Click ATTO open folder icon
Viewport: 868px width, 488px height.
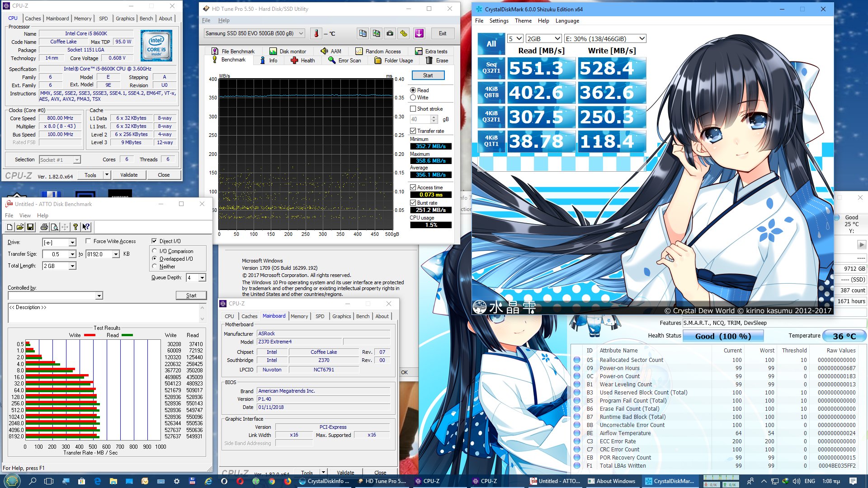pyautogui.click(x=20, y=227)
